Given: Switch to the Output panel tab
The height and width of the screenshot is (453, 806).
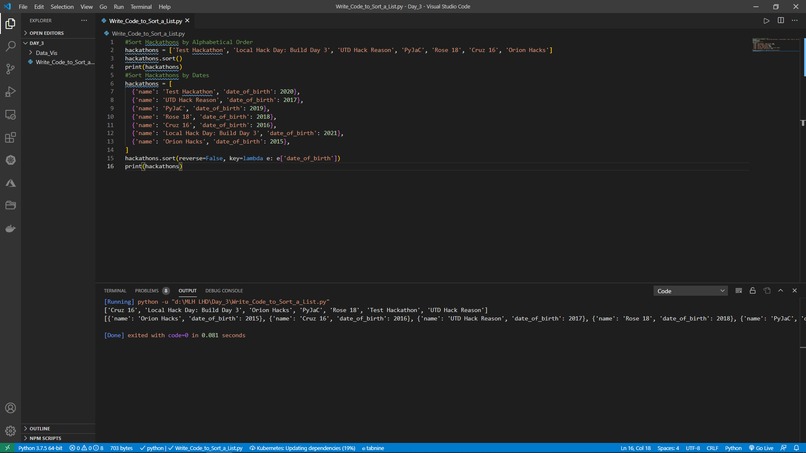Looking at the screenshot, I should pyautogui.click(x=187, y=291).
